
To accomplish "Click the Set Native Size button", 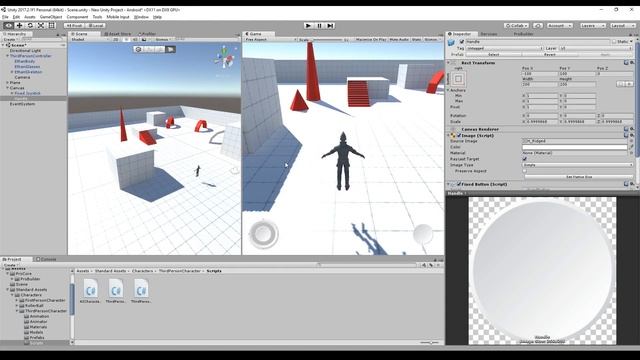I will pos(579,177).
